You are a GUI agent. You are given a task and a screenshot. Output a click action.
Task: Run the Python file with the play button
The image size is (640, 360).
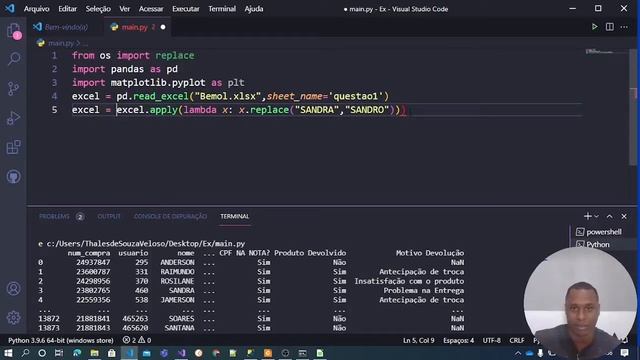[x=595, y=27]
